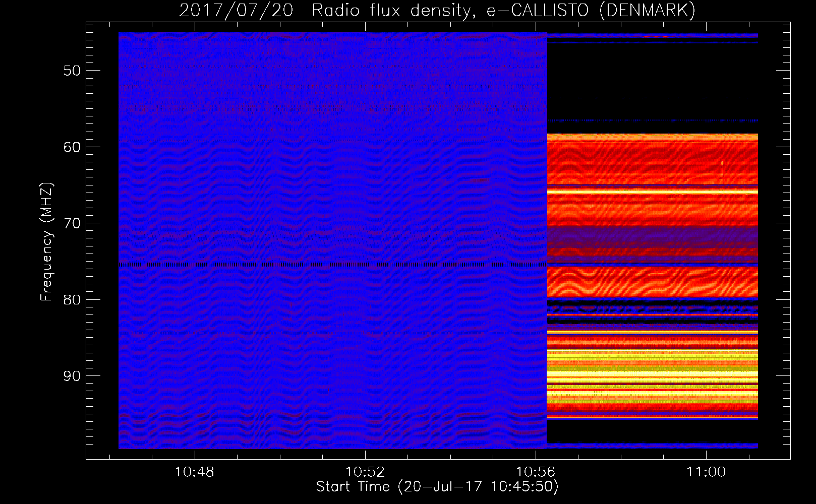Click the 90 frequency tick label
The height and width of the screenshot is (504, 816).
pos(72,376)
